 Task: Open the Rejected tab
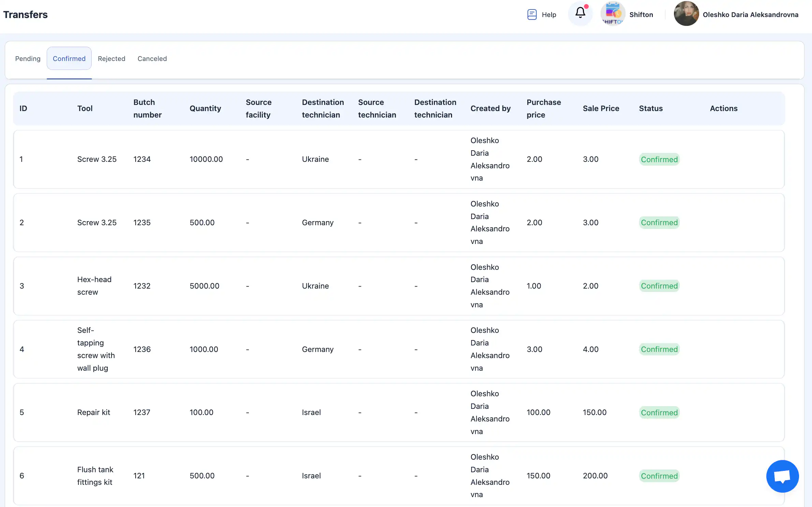click(x=111, y=59)
